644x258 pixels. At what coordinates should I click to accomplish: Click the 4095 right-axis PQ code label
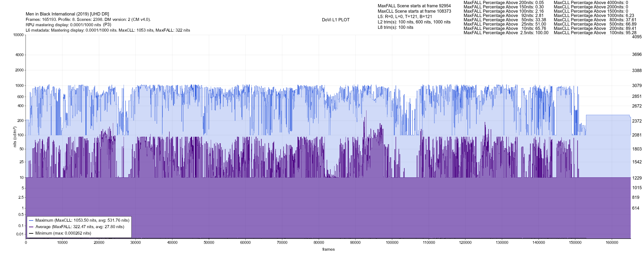tap(637, 37)
